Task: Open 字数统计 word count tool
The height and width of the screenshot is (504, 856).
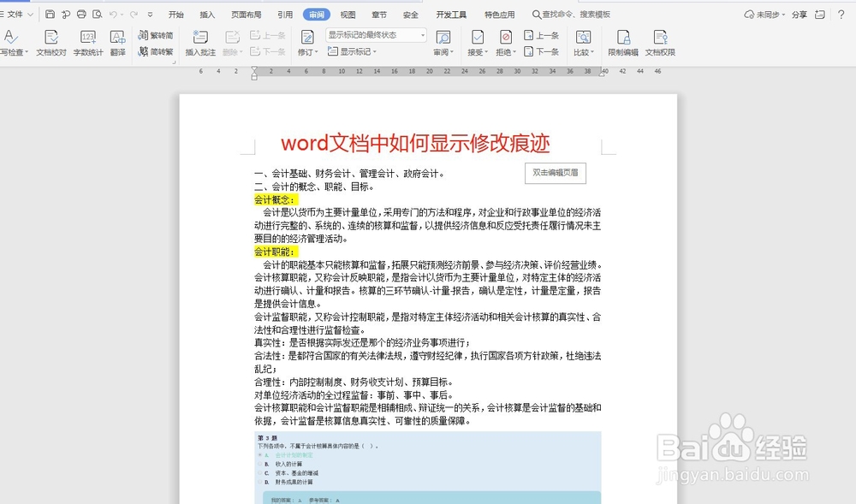Action: [x=88, y=44]
